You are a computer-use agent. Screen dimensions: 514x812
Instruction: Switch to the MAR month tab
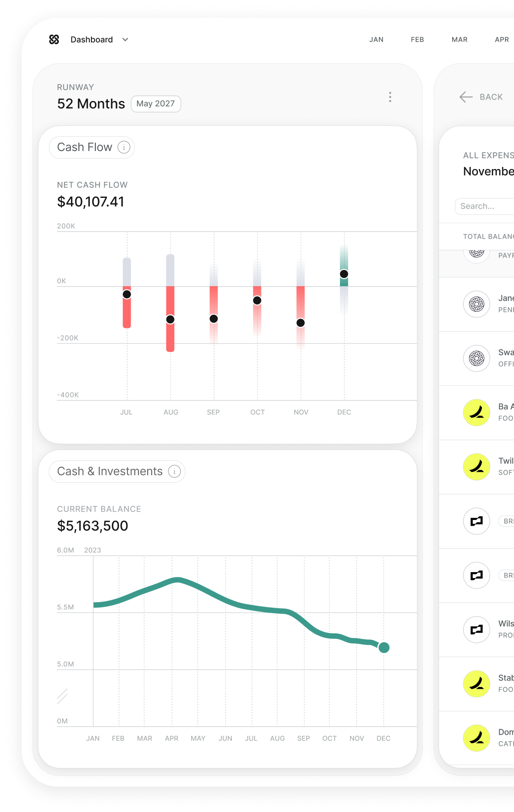(x=459, y=40)
